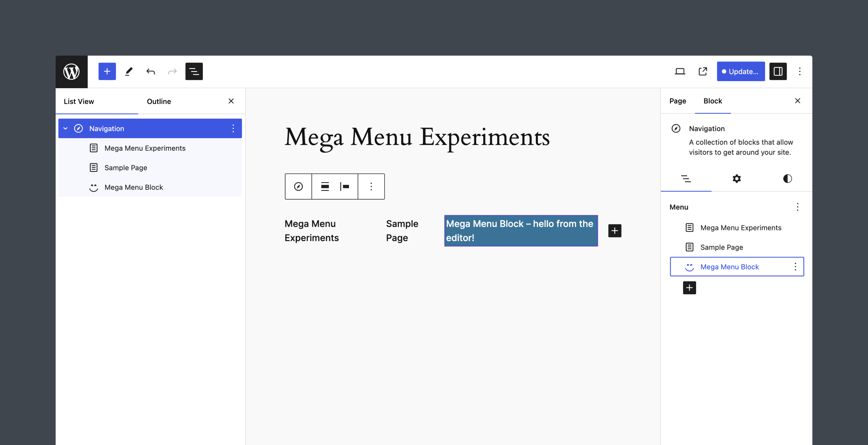868x445 pixels.
Task: Open the justification dropdown in block toolbar
Action: tap(324, 186)
